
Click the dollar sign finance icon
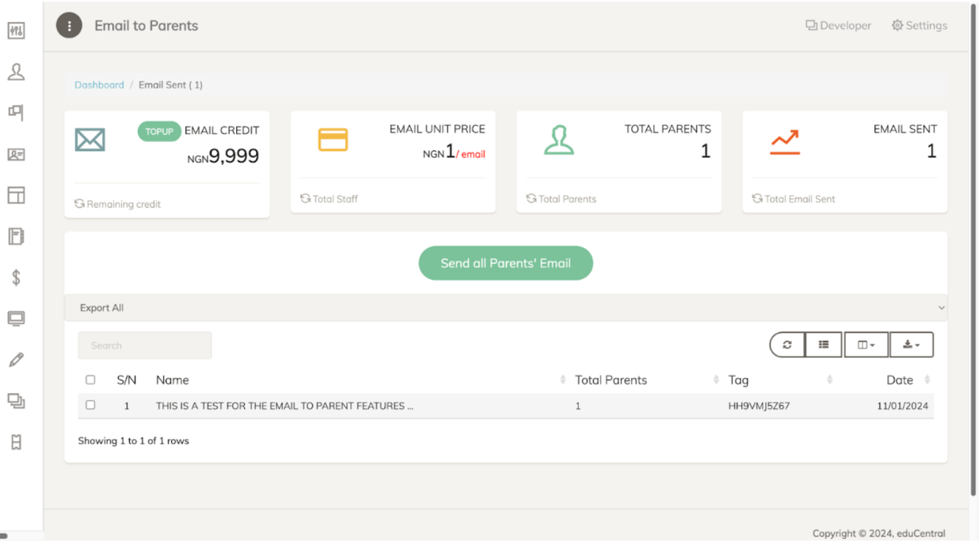[16, 277]
